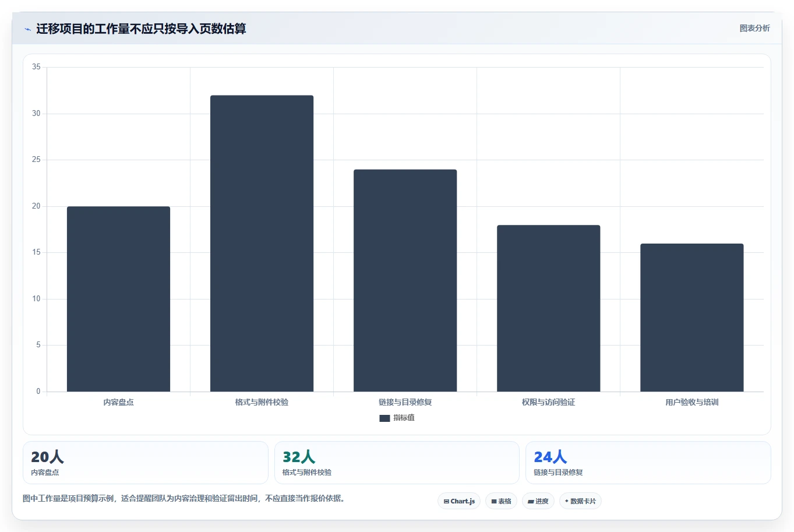
Task: Select the 20人 内容盘点 stat card
Action: tap(145, 463)
